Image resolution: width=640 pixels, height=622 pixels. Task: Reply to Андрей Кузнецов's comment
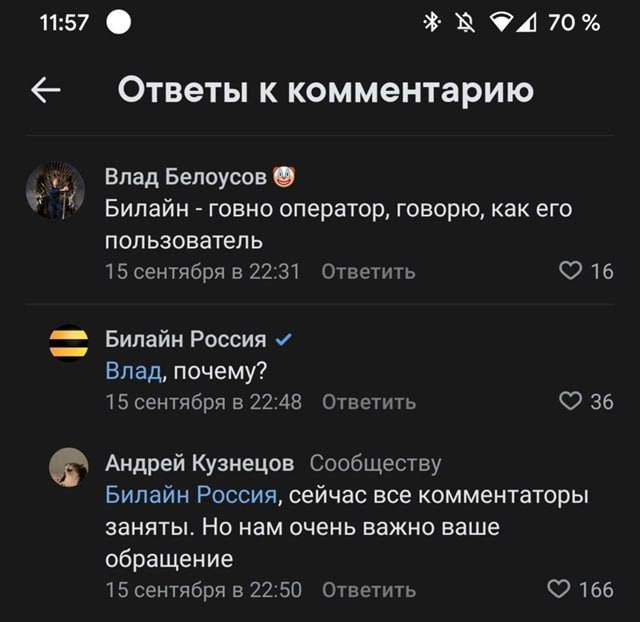(x=369, y=589)
